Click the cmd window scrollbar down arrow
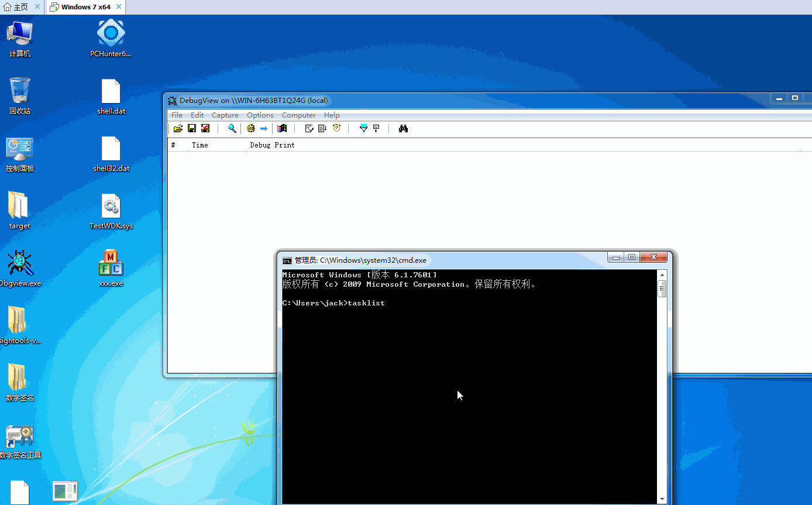The image size is (812, 505). 662,499
